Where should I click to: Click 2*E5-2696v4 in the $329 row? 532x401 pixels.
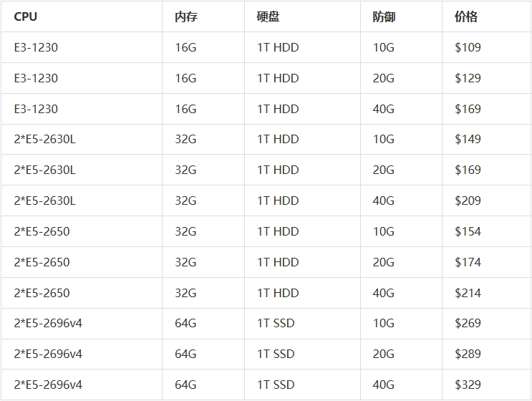tap(48, 385)
